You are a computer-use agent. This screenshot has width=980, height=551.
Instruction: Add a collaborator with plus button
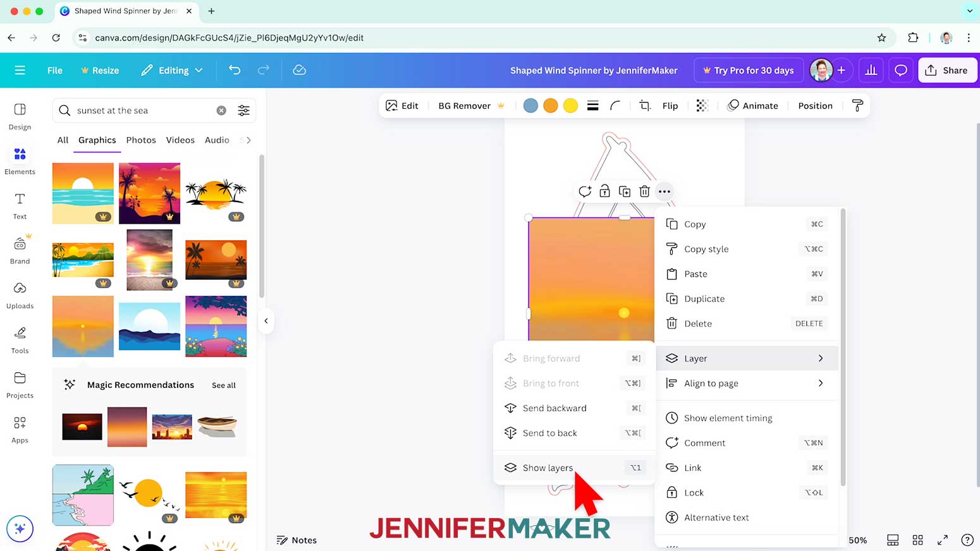[842, 70]
